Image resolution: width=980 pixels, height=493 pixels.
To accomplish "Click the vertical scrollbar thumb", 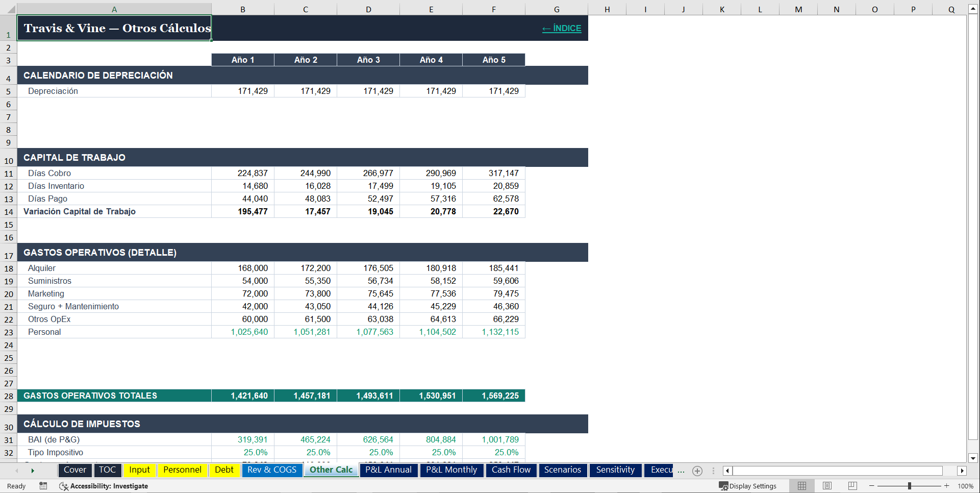I will tap(973, 227).
